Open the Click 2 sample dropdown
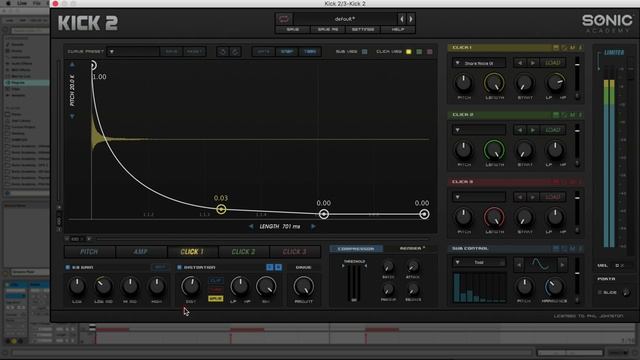The width and height of the screenshot is (640, 360). (479, 130)
